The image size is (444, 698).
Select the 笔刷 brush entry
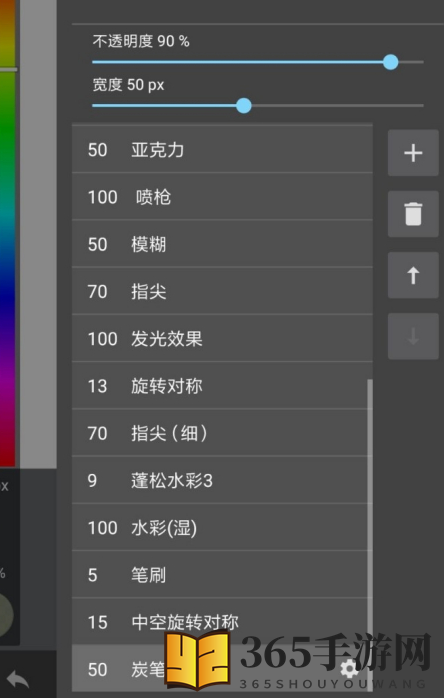click(x=222, y=575)
